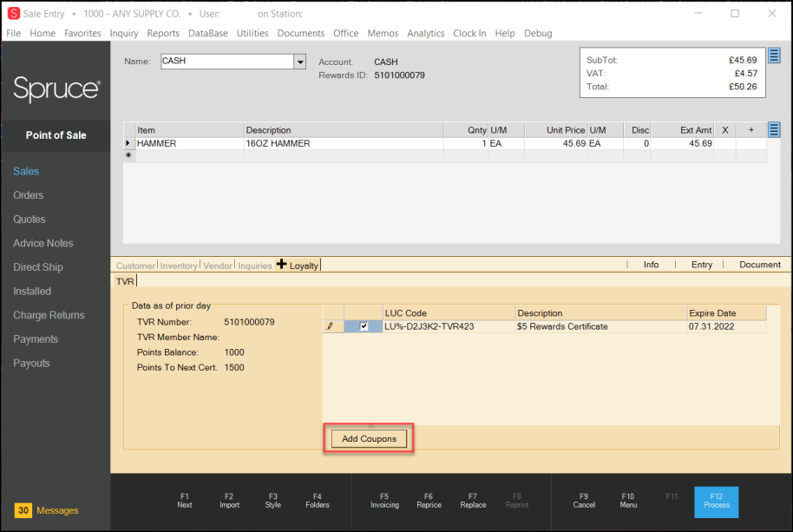The width and height of the screenshot is (793, 532).
Task: Click the LU%-D2J3K2-TVR423 code cell
Action: [x=449, y=326]
